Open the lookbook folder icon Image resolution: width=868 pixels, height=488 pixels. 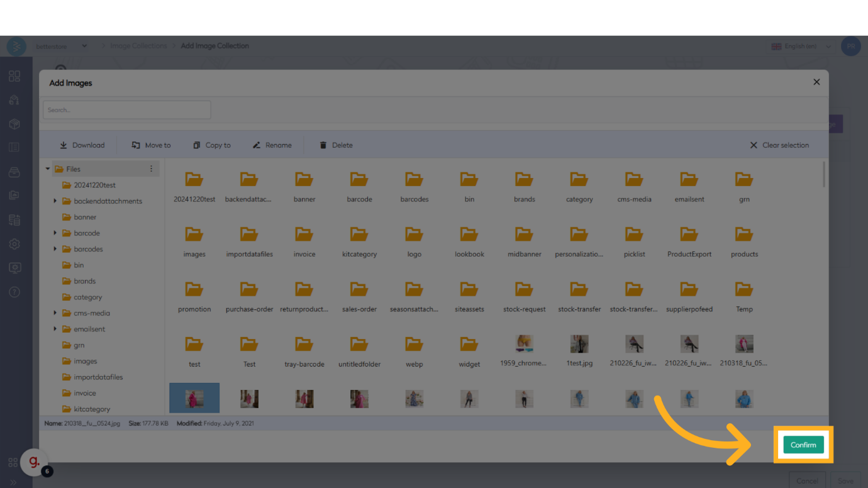[x=469, y=235]
